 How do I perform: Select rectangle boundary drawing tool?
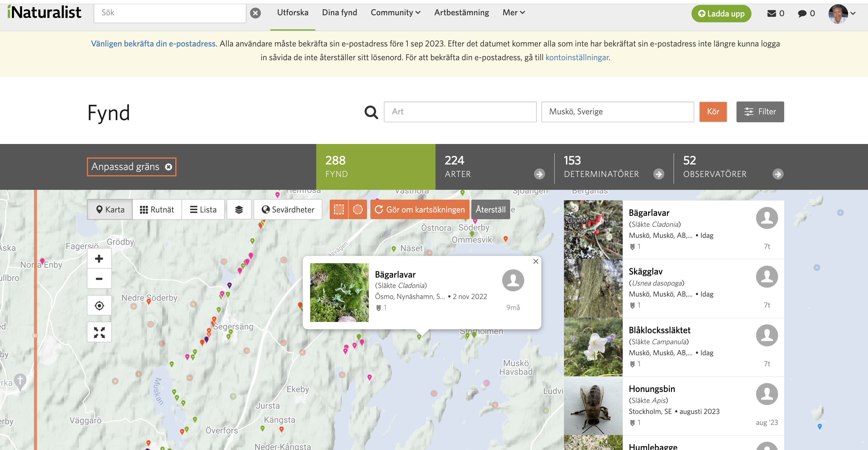click(339, 209)
